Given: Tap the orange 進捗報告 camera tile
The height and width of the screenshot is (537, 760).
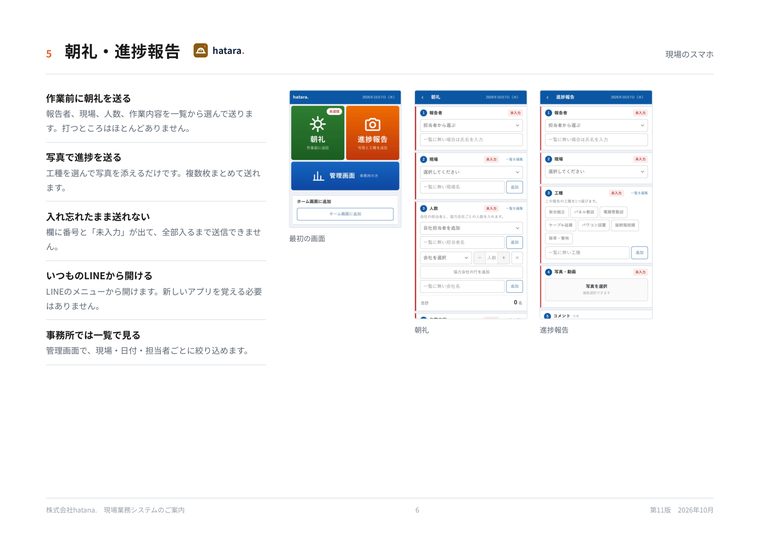Looking at the screenshot, I should (372, 133).
